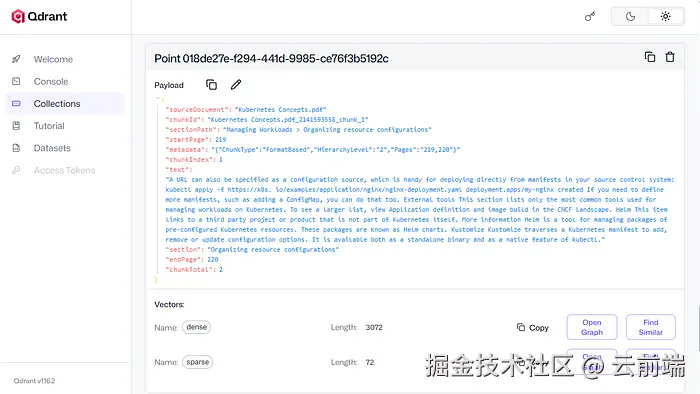Viewport: 700px width, 394px height.
Task: Find Similar for dense vector
Action: tap(650, 327)
